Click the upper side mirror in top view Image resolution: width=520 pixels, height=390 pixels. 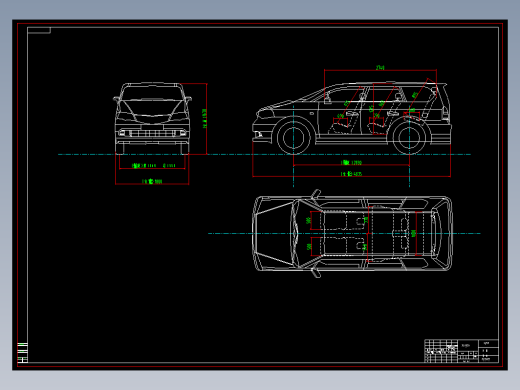coord(316,194)
